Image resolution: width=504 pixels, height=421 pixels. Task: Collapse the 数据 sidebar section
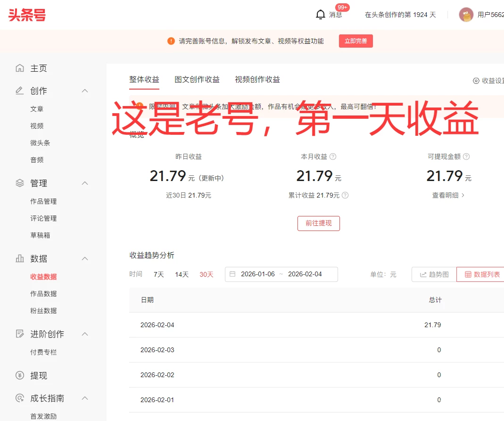click(85, 259)
